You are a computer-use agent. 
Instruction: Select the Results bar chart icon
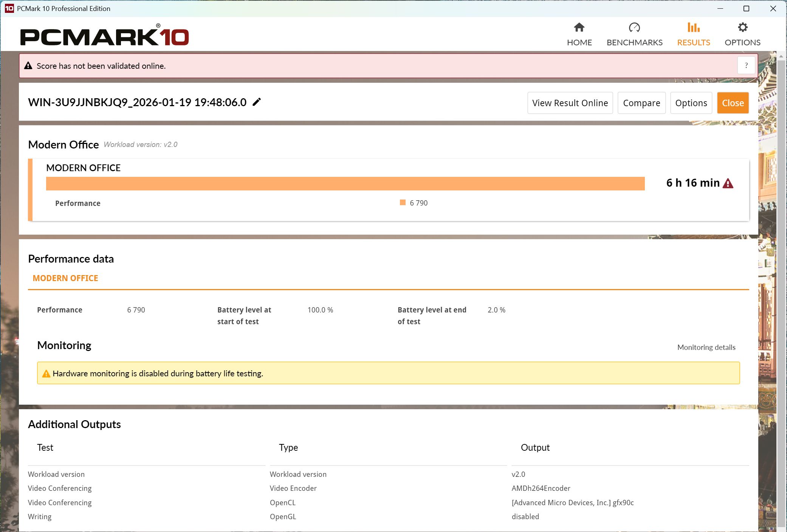[x=693, y=27]
